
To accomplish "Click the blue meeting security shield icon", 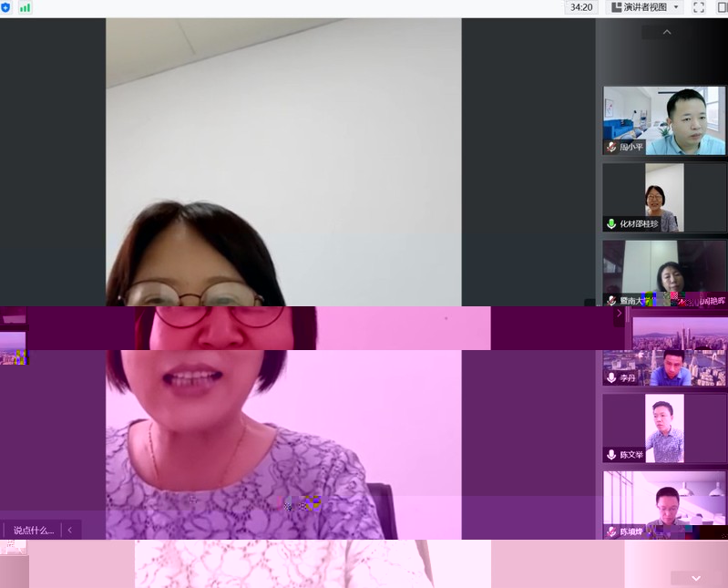I will click(5, 7).
